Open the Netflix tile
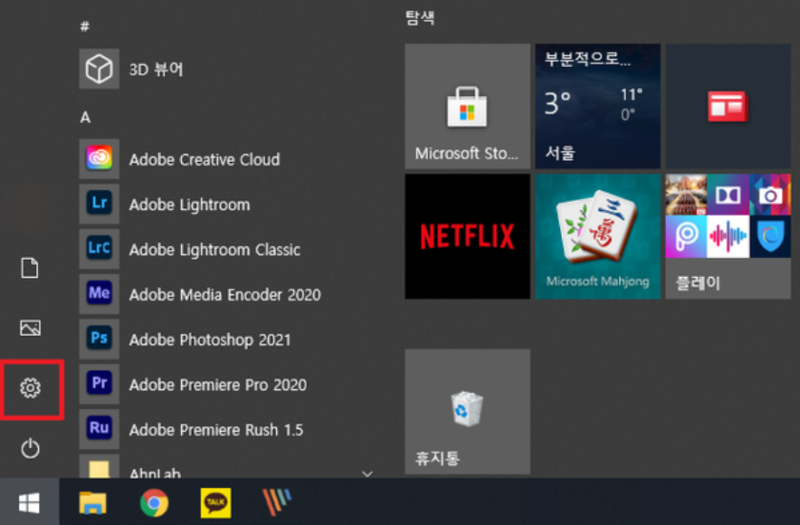Image resolution: width=800 pixels, height=525 pixels. (x=467, y=236)
